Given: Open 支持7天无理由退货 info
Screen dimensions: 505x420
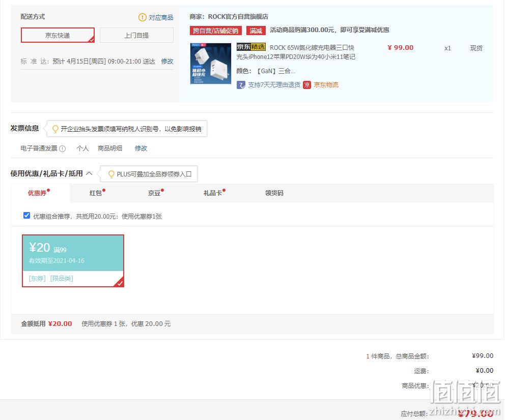Looking at the screenshot, I should [x=274, y=85].
